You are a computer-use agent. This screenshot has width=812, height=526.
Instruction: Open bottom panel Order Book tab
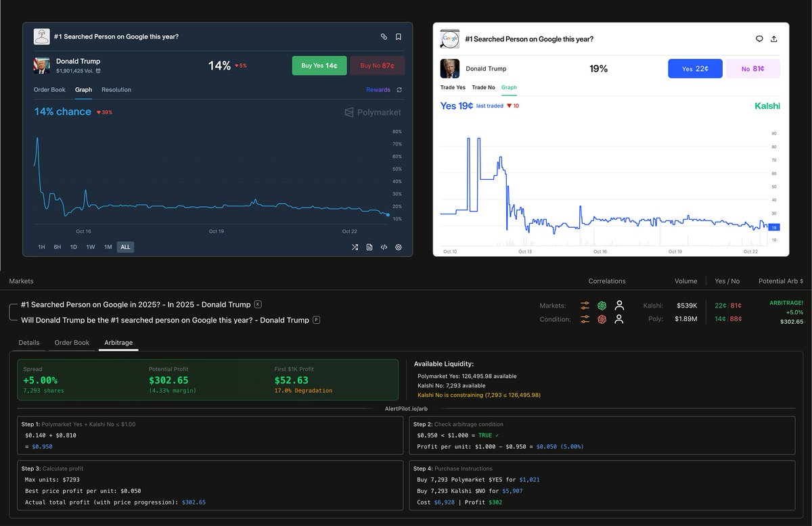tap(72, 343)
